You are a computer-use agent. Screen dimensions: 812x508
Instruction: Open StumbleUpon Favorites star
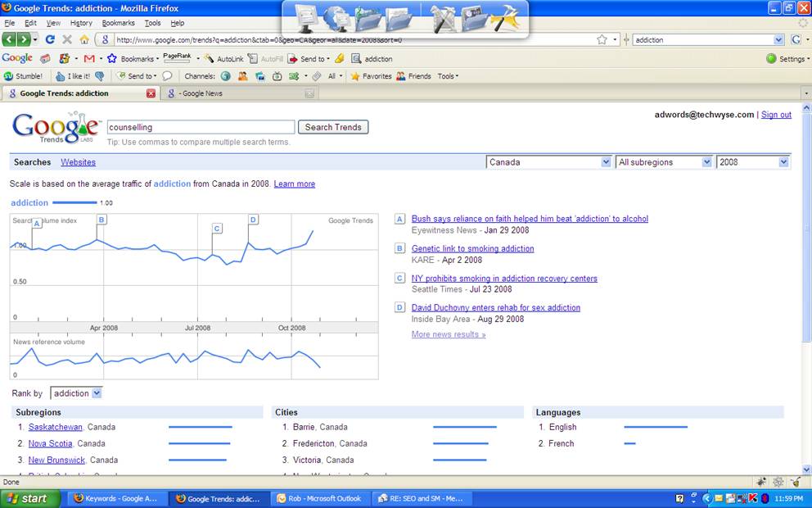371,75
